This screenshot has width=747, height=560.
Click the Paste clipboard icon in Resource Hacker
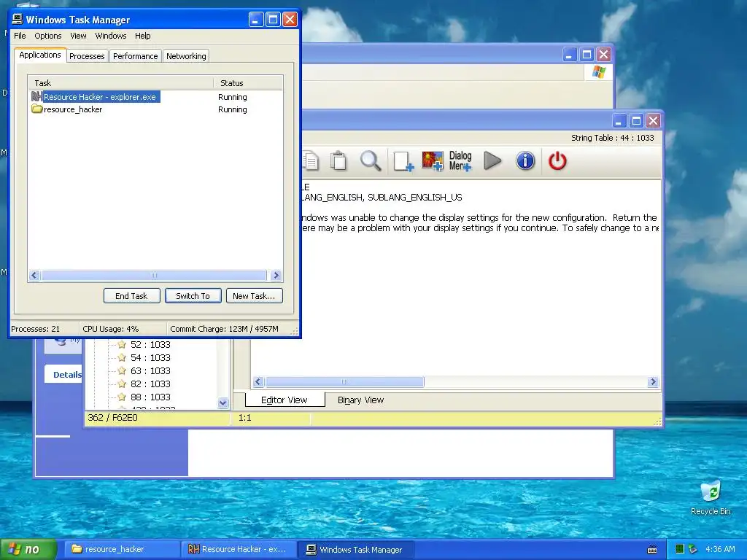pos(338,161)
